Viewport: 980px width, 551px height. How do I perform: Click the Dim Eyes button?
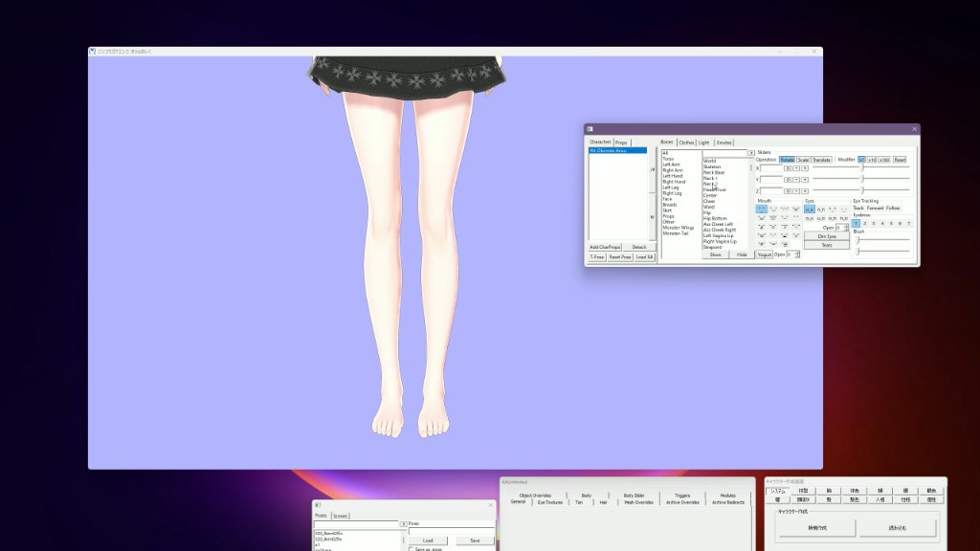pyautogui.click(x=827, y=236)
